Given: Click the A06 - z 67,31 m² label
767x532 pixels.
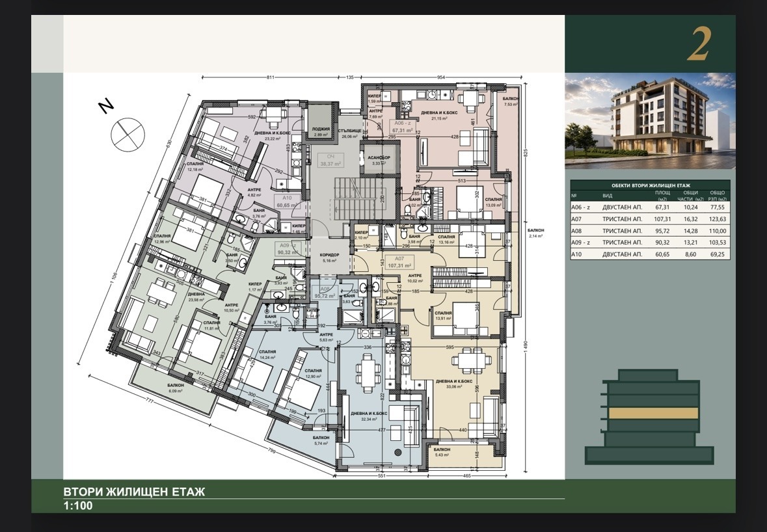Looking at the screenshot, I should [x=403, y=127].
